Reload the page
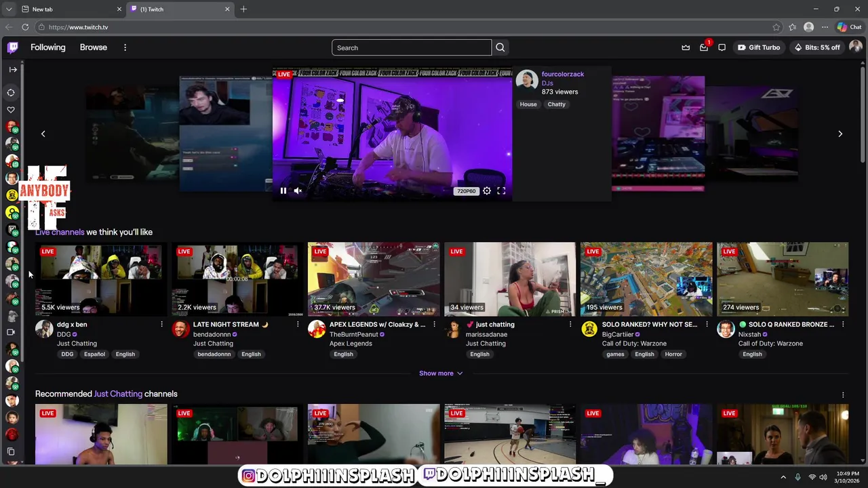 click(x=25, y=27)
